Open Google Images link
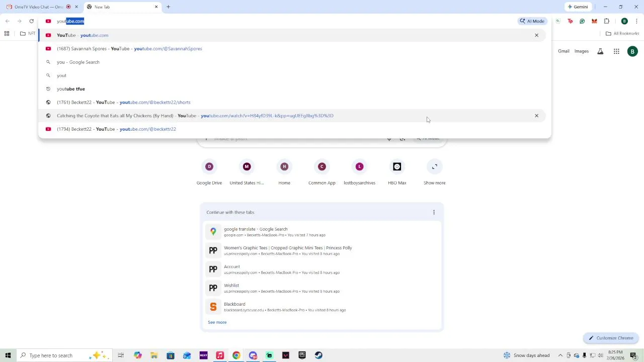 [x=581, y=51]
